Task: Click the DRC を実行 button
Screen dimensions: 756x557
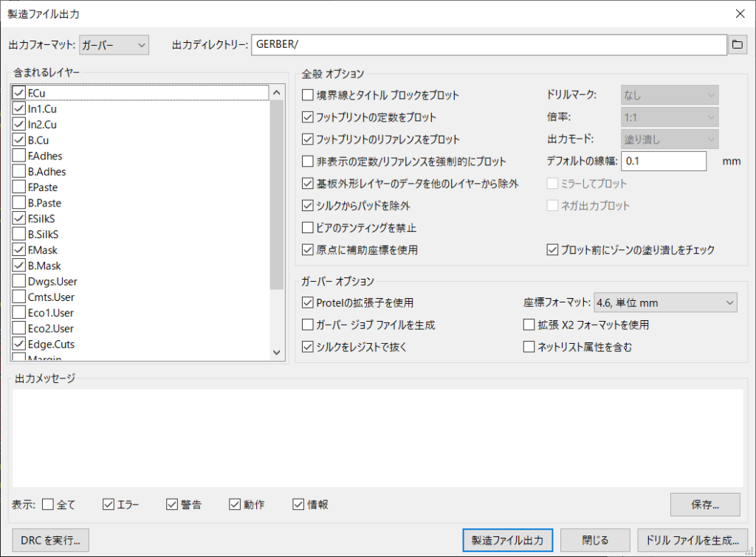Action: (x=51, y=540)
